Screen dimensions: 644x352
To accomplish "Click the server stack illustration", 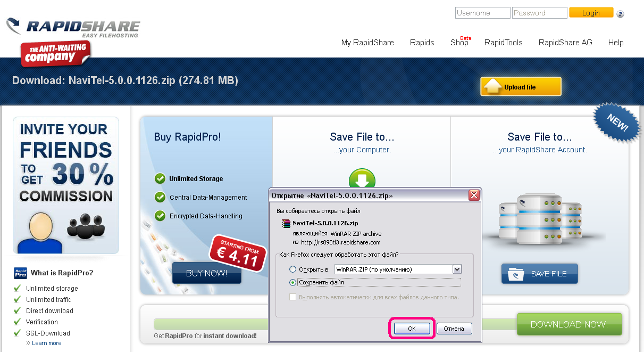I will pos(539,220).
